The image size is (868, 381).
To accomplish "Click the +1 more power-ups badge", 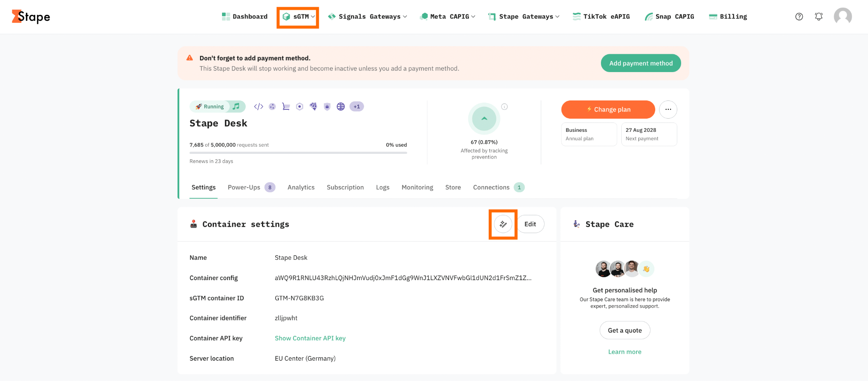I will 357,106.
